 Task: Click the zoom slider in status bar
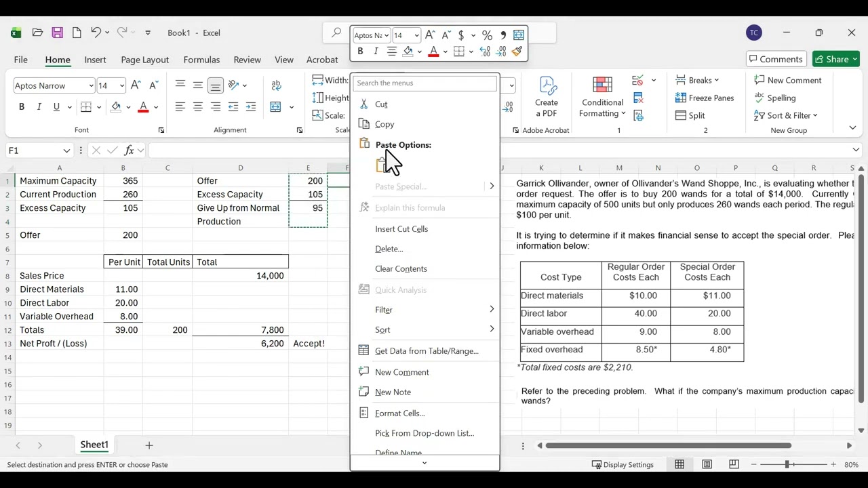tap(787, 464)
